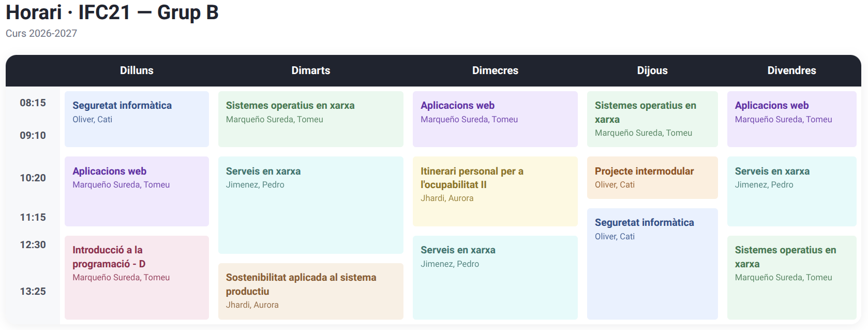The height and width of the screenshot is (330, 868).
Task: Select Thursday's Seguretat informàtica block
Action: coord(652,264)
